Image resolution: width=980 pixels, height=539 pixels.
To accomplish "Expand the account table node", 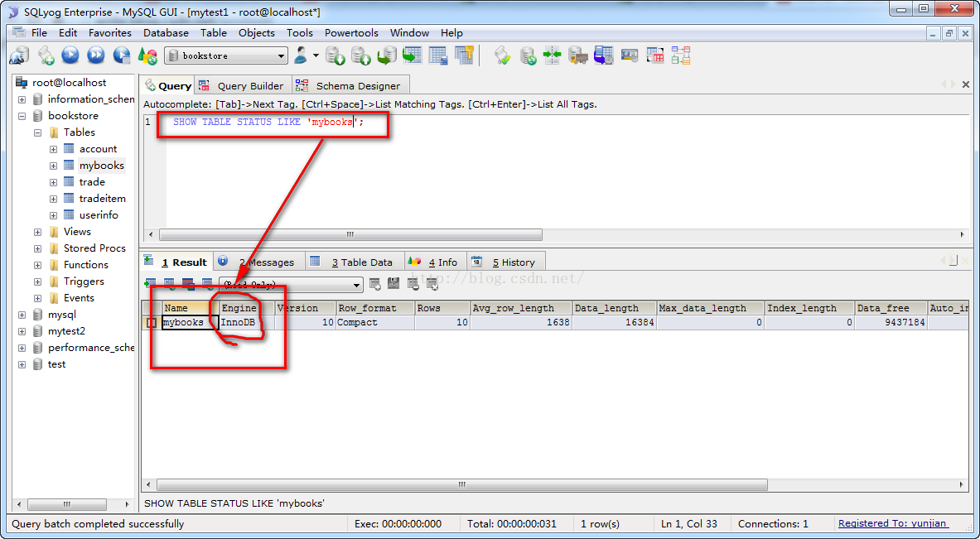I will (53, 149).
